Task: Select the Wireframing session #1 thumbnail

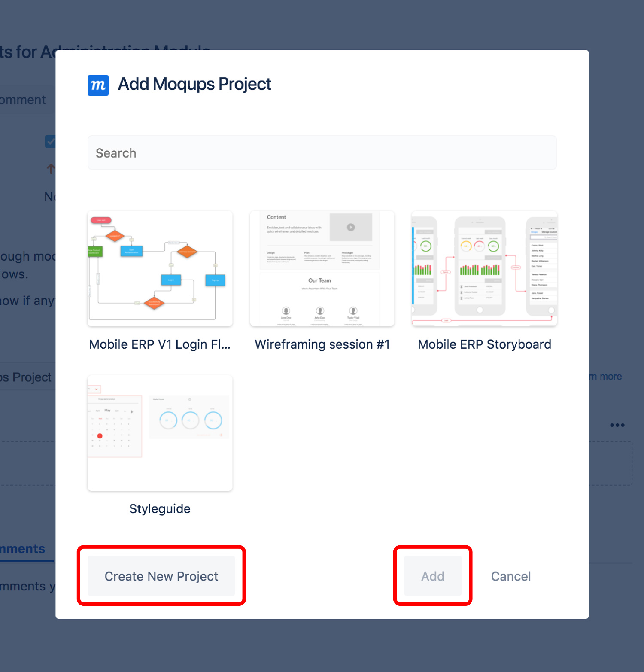Action: coord(322,268)
